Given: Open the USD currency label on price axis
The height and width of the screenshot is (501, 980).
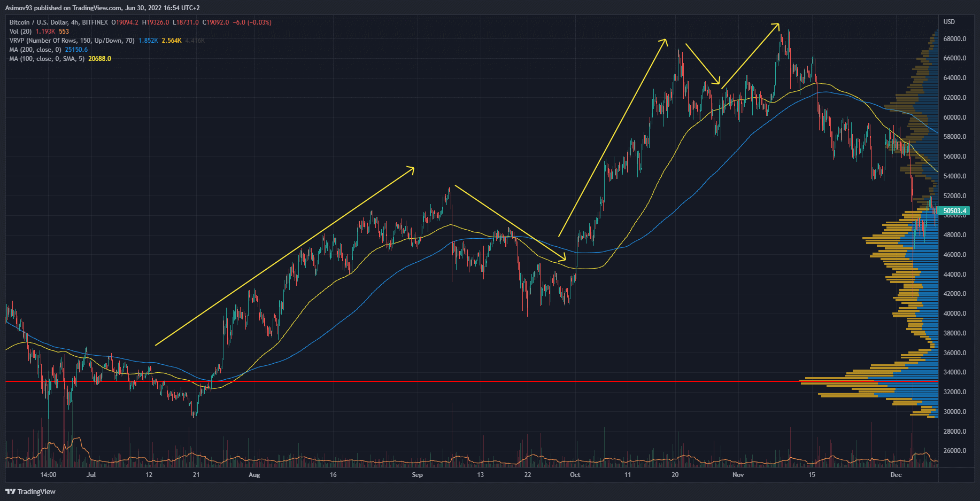Looking at the screenshot, I should [949, 22].
